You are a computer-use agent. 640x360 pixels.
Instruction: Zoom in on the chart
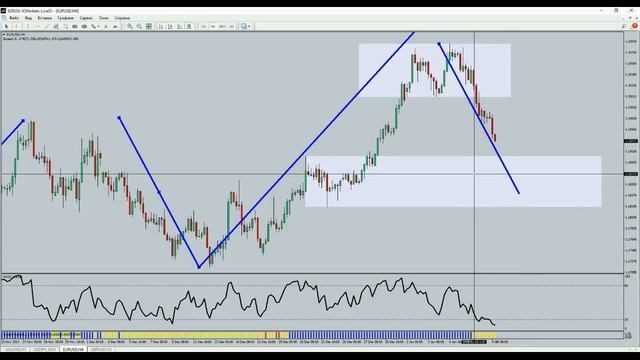click(130, 27)
